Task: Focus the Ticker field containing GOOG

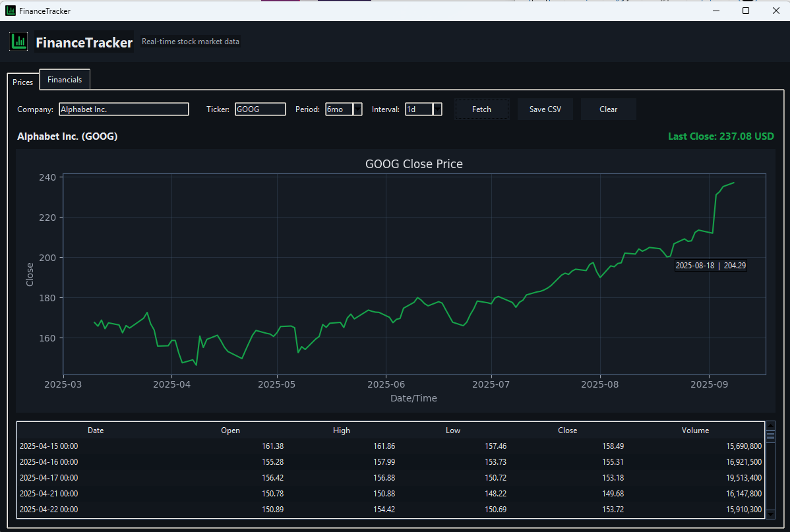Action: pyautogui.click(x=260, y=109)
